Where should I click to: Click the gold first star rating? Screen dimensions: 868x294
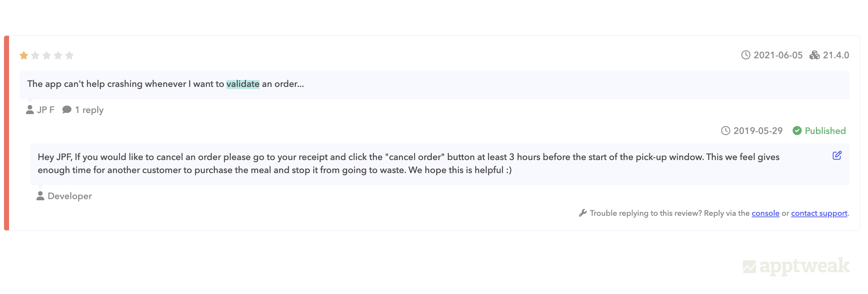click(24, 55)
